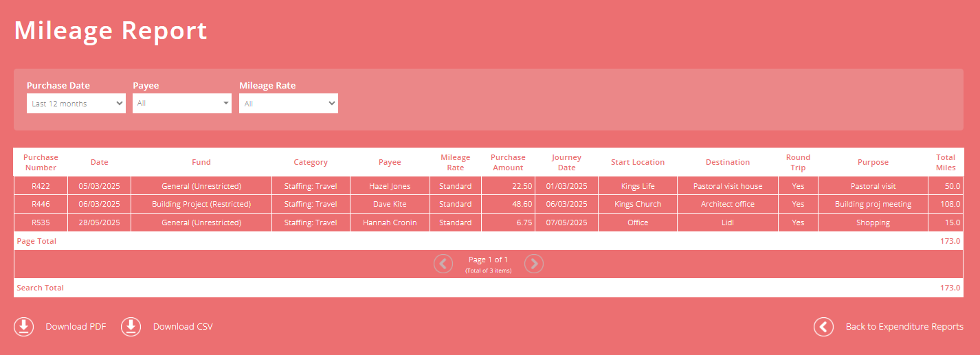Click Standard mileage rate in Hazel Jones row
The height and width of the screenshot is (355, 980).
click(456, 186)
